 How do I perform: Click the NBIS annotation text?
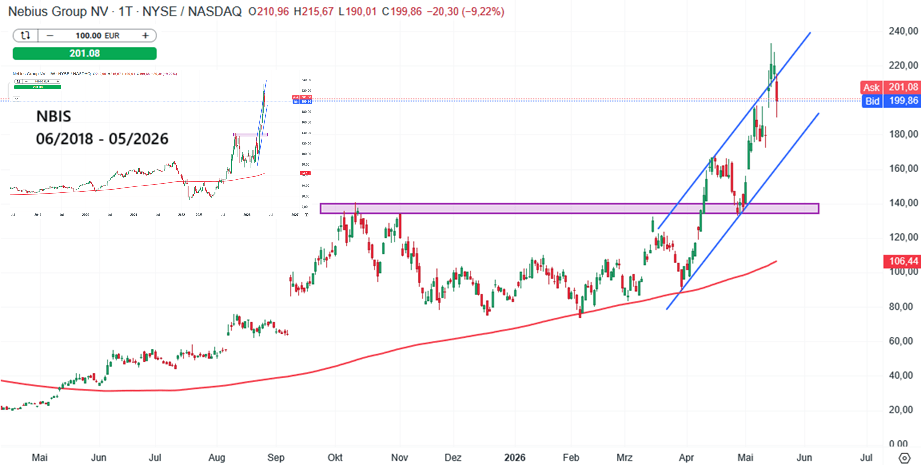pos(52,116)
